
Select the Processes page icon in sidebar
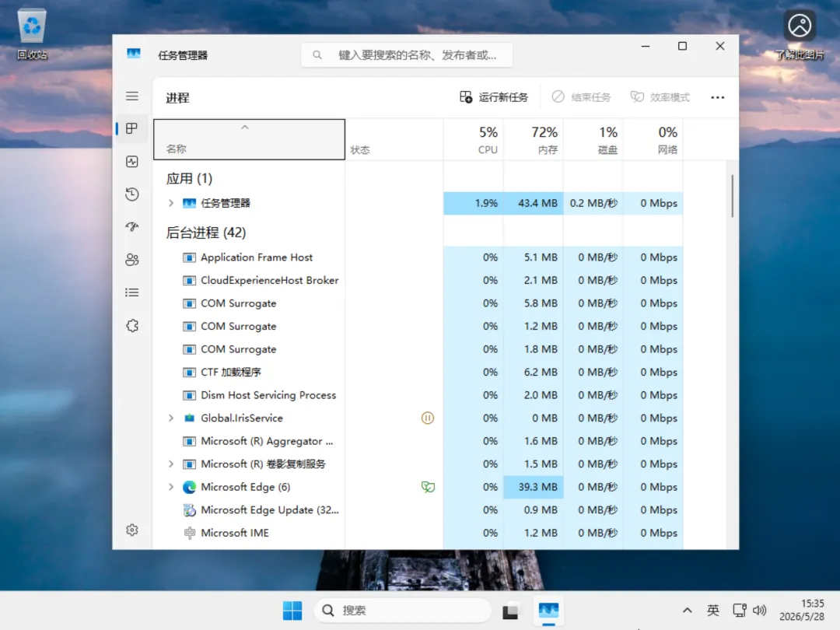tap(131, 128)
